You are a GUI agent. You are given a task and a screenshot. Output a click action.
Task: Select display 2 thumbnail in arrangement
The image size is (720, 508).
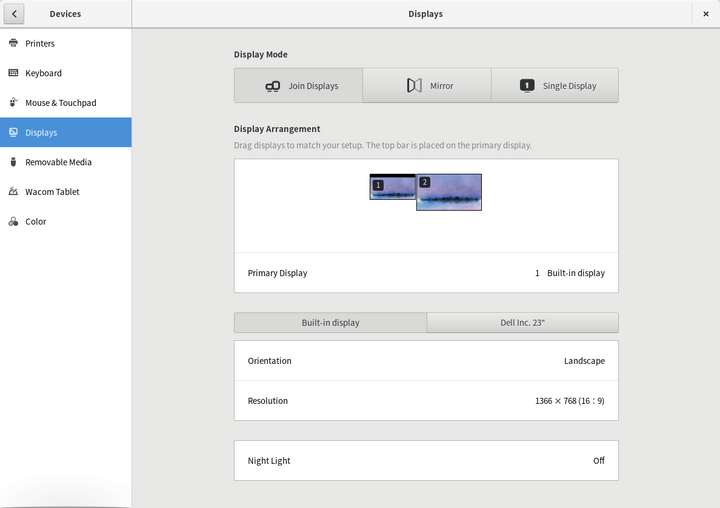(449, 193)
